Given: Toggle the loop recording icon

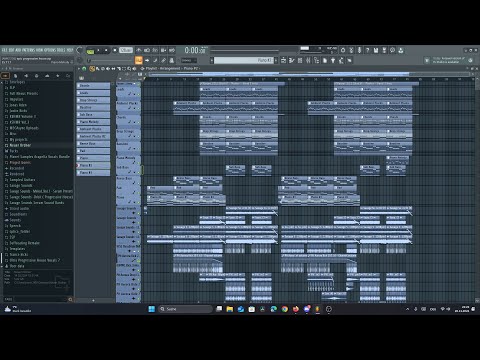Looking at the screenshot, I should click(x=172, y=50).
